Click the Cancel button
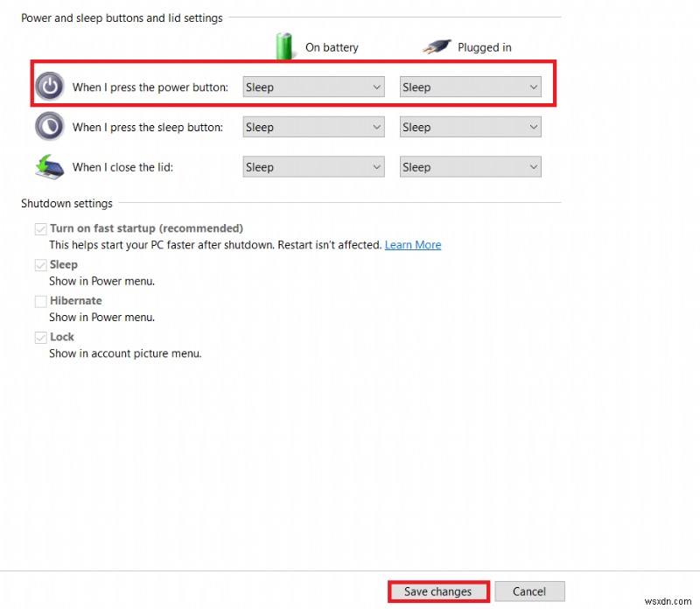The height and width of the screenshot is (609, 700). [529, 591]
